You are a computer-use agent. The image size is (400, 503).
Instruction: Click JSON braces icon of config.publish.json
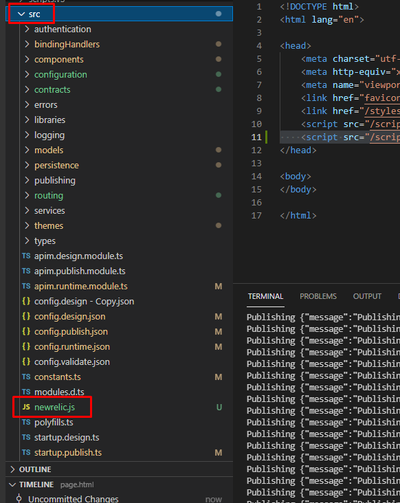[26, 331]
